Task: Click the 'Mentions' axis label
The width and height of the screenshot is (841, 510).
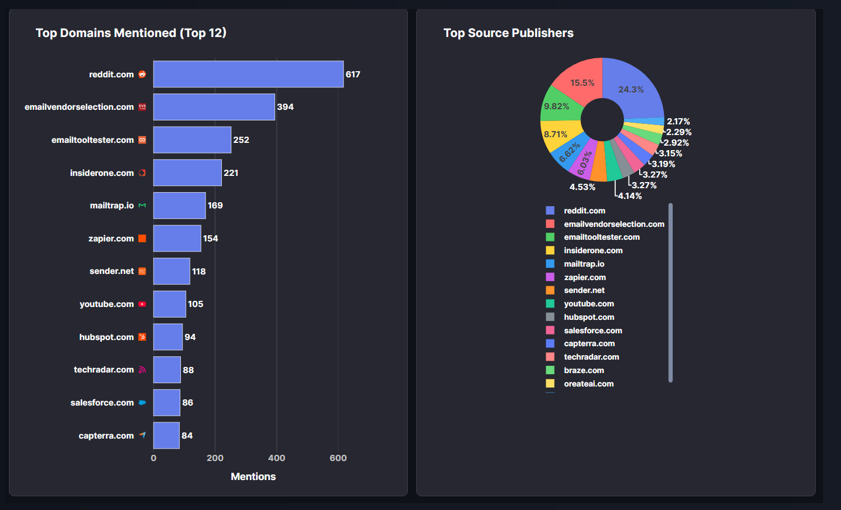Action: tap(253, 476)
